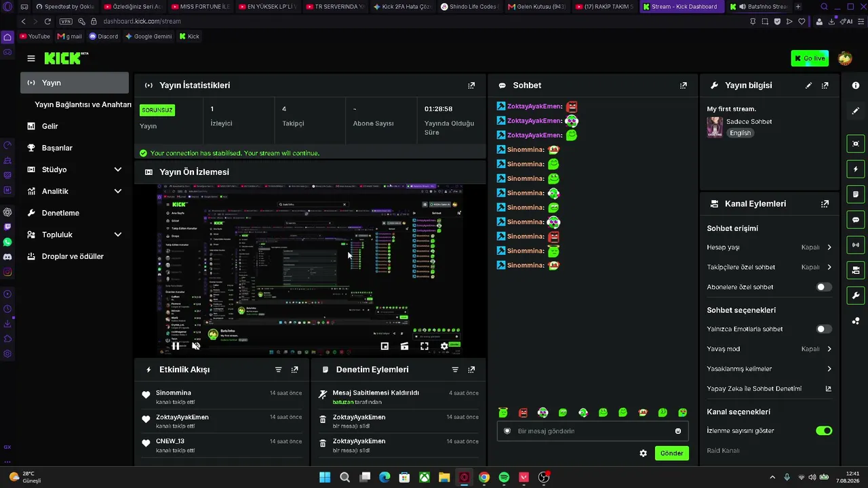
Task: Click the browser address bar dashboard.kick.com/stream
Action: [142, 21]
